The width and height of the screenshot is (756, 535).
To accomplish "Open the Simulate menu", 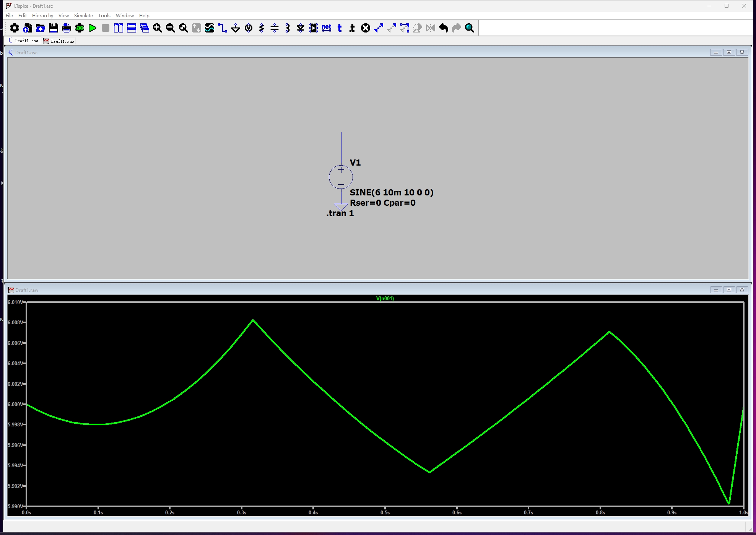I will tap(83, 15).
